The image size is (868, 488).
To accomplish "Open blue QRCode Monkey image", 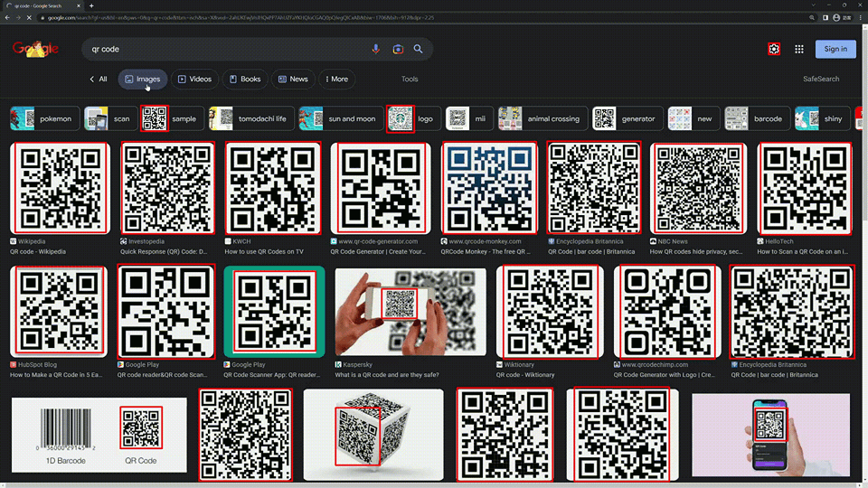I will point(489,188).
